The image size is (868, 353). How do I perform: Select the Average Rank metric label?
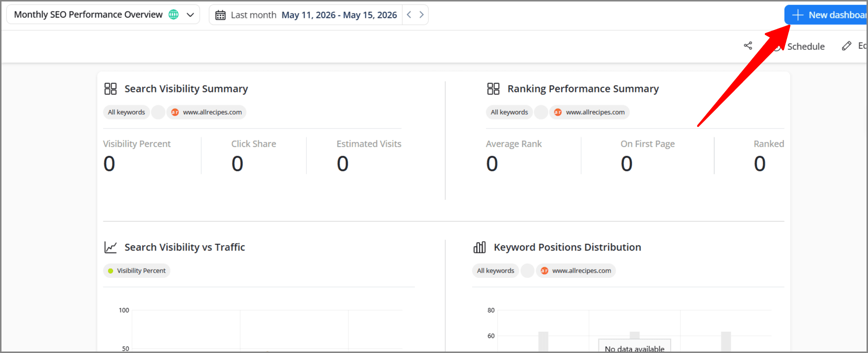(x=514, y=144)
